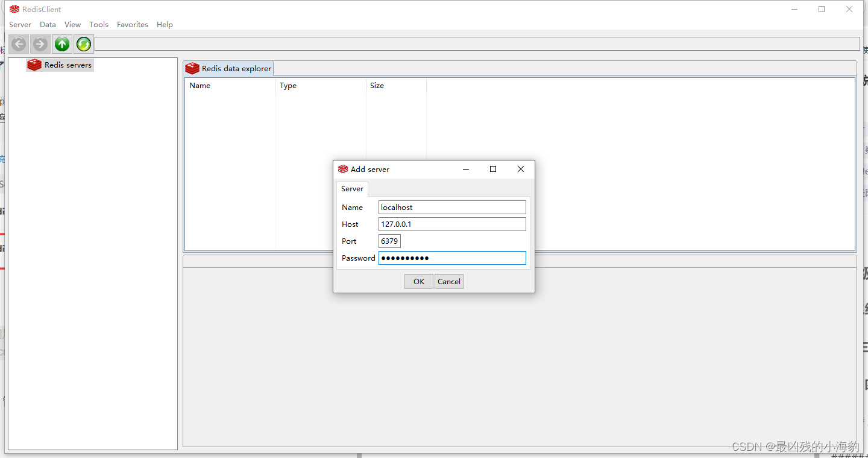Open the Help menu
This screenshot has width=868, height=458.
point(165,25)
